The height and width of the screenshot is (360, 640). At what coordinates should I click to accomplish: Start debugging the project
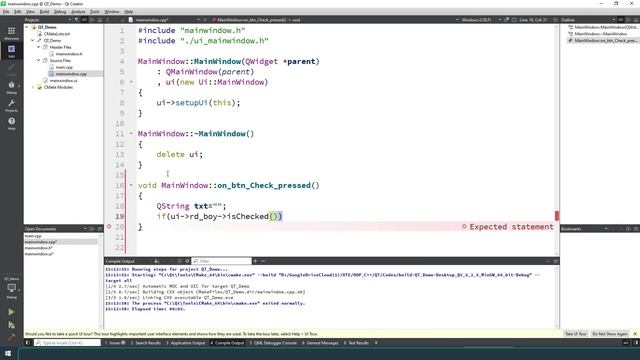click(x=11, y=325)
